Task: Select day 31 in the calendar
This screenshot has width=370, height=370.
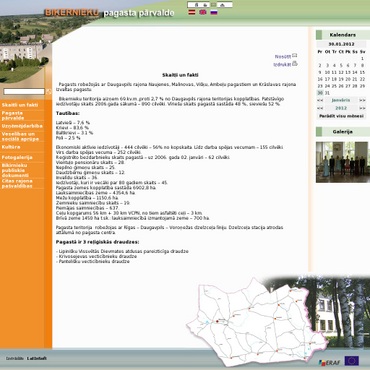Action: (327, 93)
